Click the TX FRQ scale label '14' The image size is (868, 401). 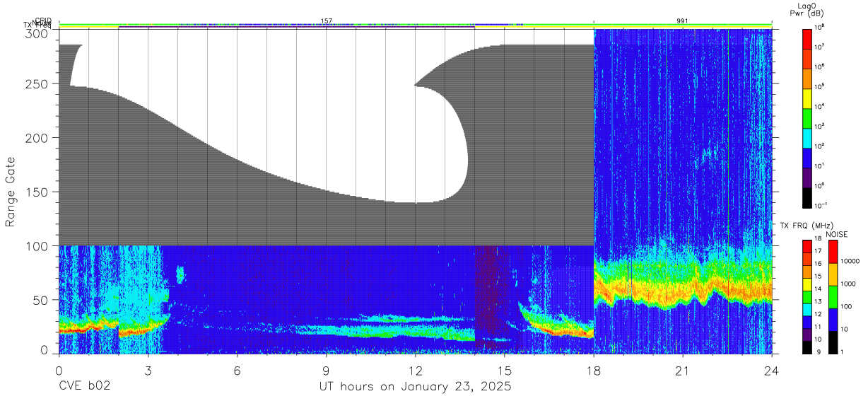818,289
